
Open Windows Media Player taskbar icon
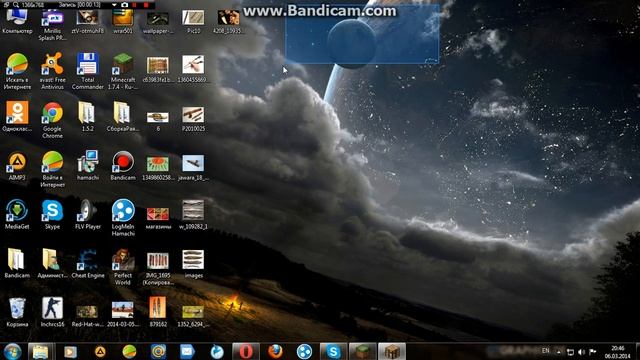tap(70, 351)
